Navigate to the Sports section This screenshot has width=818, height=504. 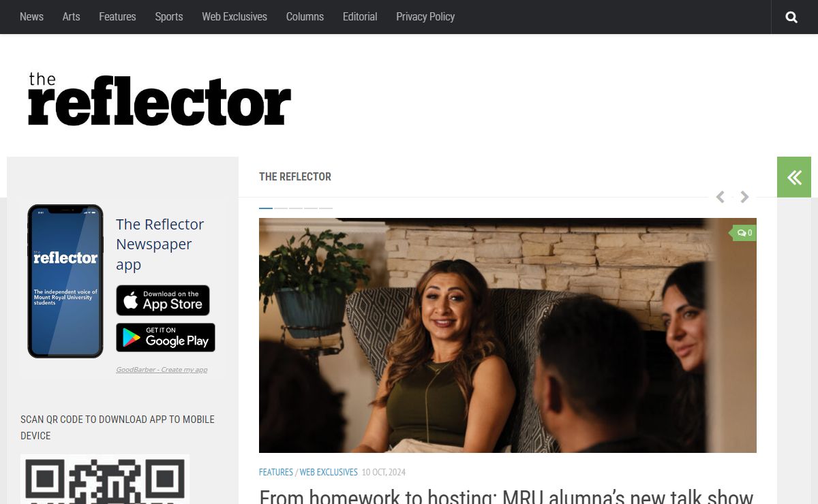(x=169, y=16)
